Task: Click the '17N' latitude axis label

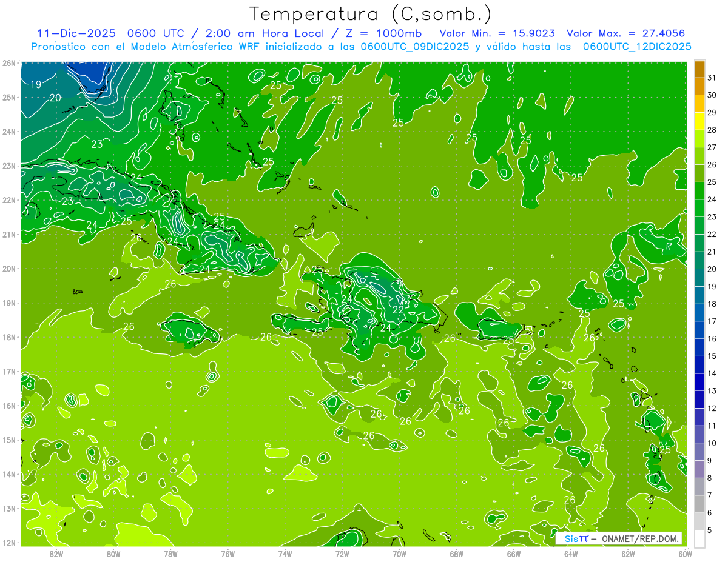Action: (8, 372)
